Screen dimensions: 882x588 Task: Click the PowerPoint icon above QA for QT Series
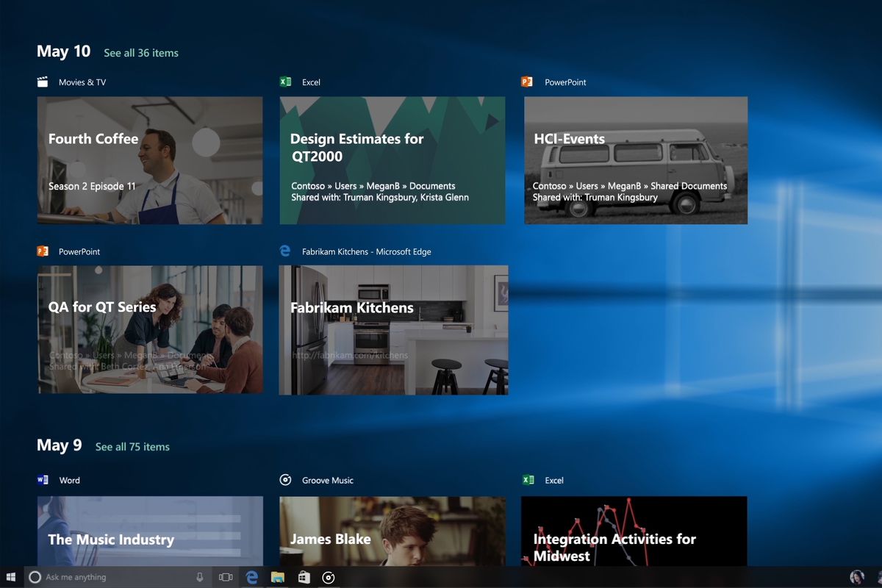pos(43,251)
